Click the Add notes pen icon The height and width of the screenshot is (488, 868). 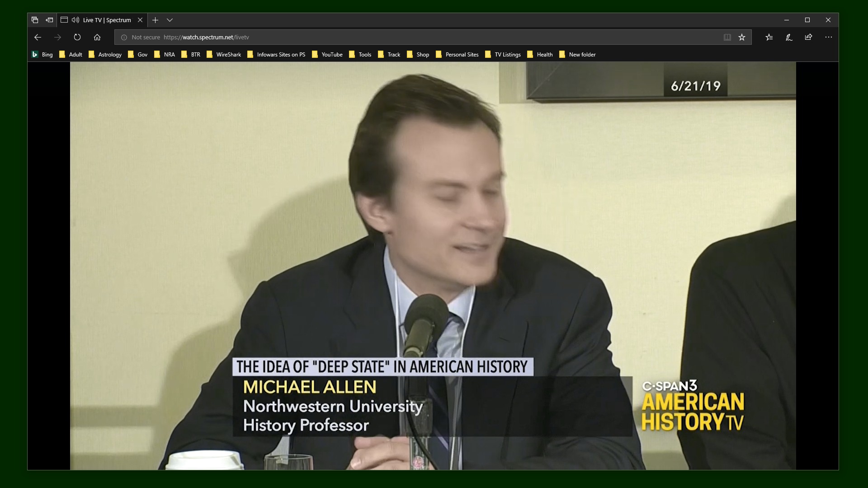coord(789,38)
